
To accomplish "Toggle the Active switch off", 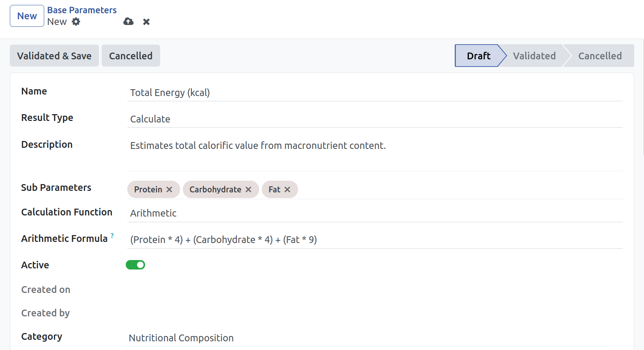I will click(135, 265).
